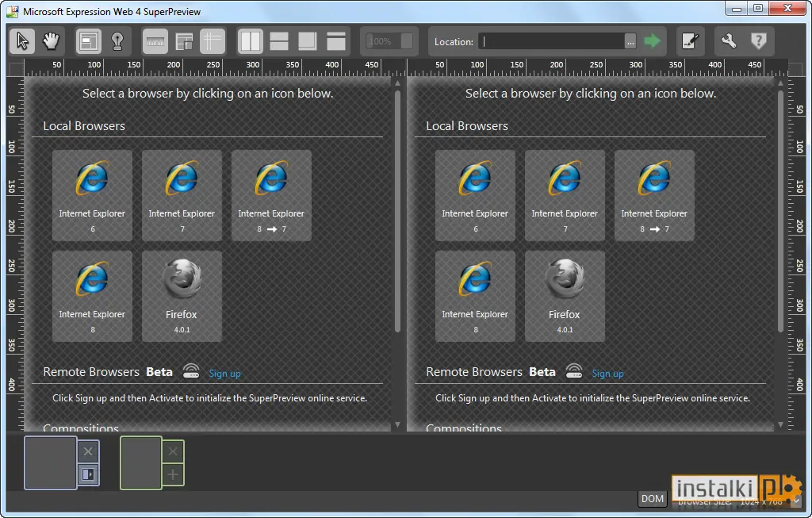
Task: Open the options wrench icon
Action: [730, 41]
